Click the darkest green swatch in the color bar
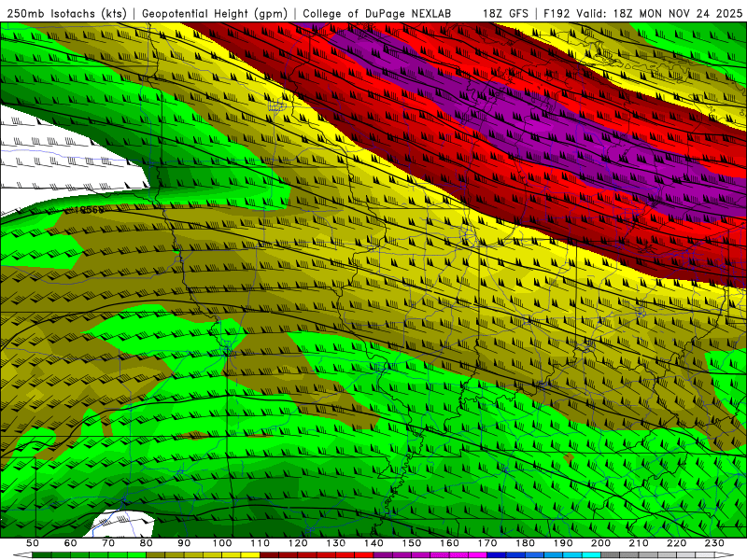This screenshot has height=560, width=747. (42, 555)
